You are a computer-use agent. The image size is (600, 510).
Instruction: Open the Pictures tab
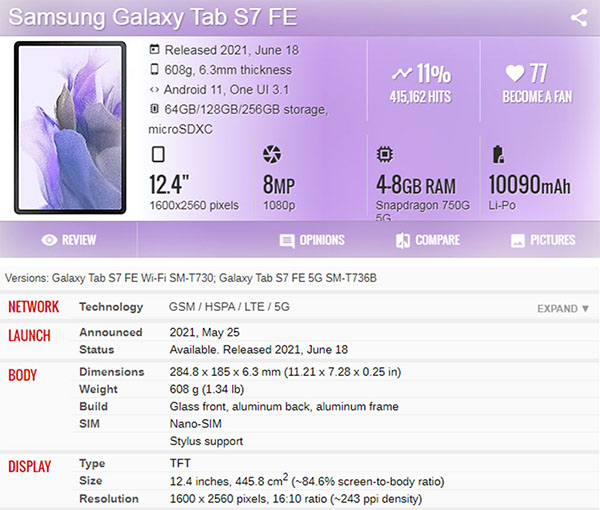(x=543, y=240)
